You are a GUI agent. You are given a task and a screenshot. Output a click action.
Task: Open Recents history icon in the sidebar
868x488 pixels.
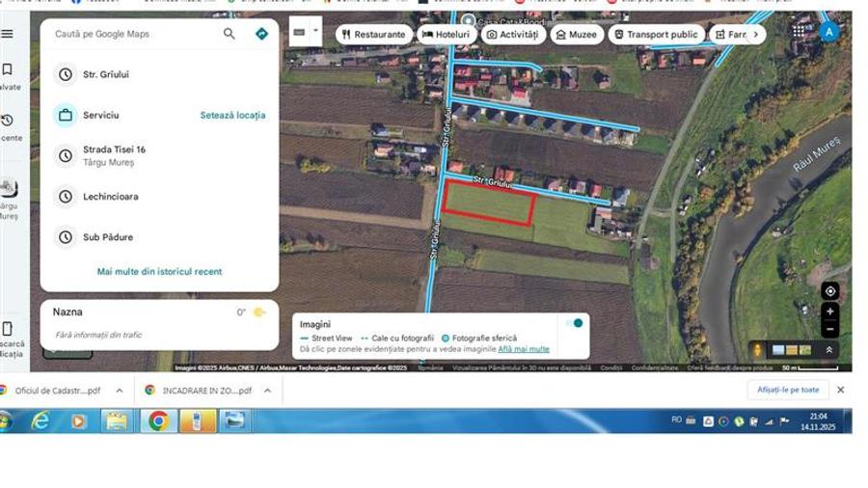(x=8, y=122)
